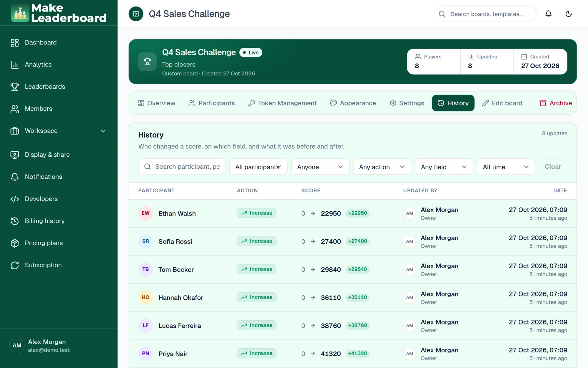Open Alex Morgan's account profile in sidebar

[59, 346]
